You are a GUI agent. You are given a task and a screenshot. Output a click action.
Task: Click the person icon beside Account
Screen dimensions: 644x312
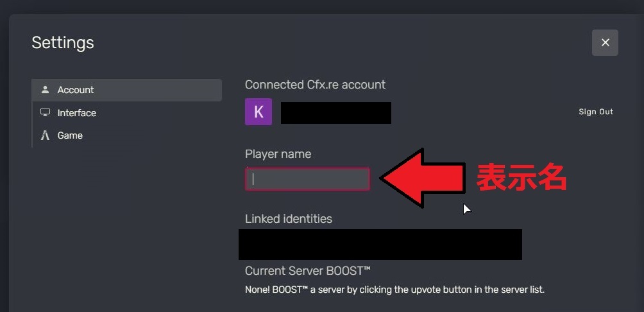45,90
